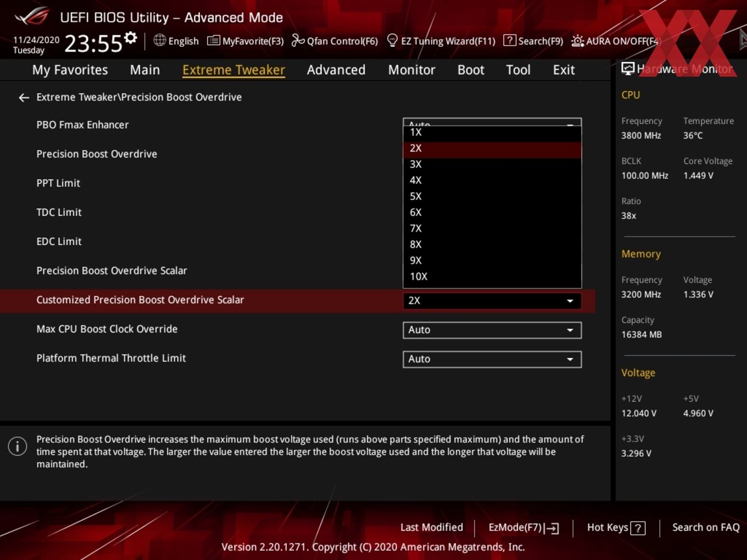This screenshot has width=747, height=560.
Task: Select the Extreme Tweaker tab
Action: 233,70
